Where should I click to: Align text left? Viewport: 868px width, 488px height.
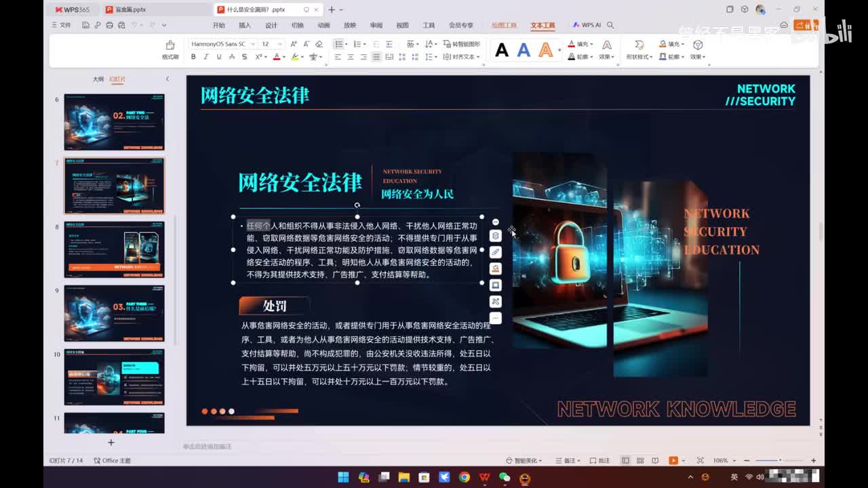(338, 57)
